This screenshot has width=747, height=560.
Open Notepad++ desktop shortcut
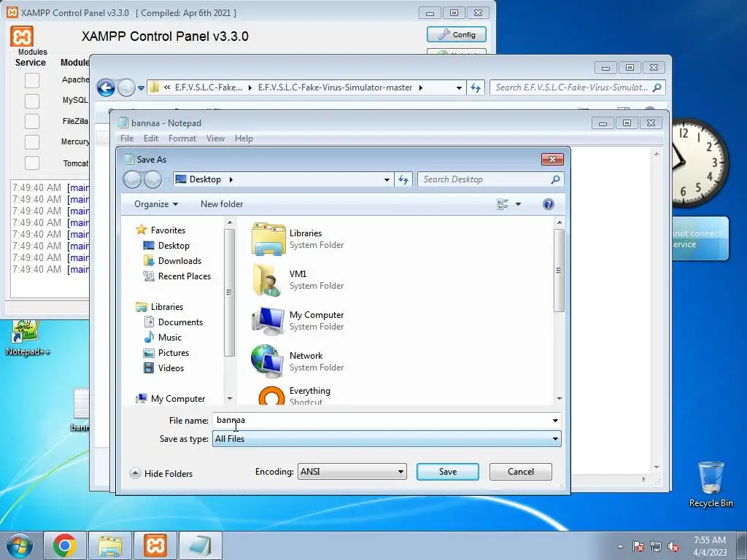[27, 337]
